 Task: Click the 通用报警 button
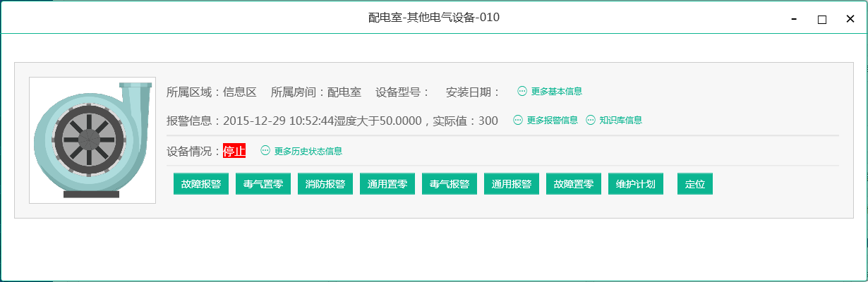[x=512, y=185]
